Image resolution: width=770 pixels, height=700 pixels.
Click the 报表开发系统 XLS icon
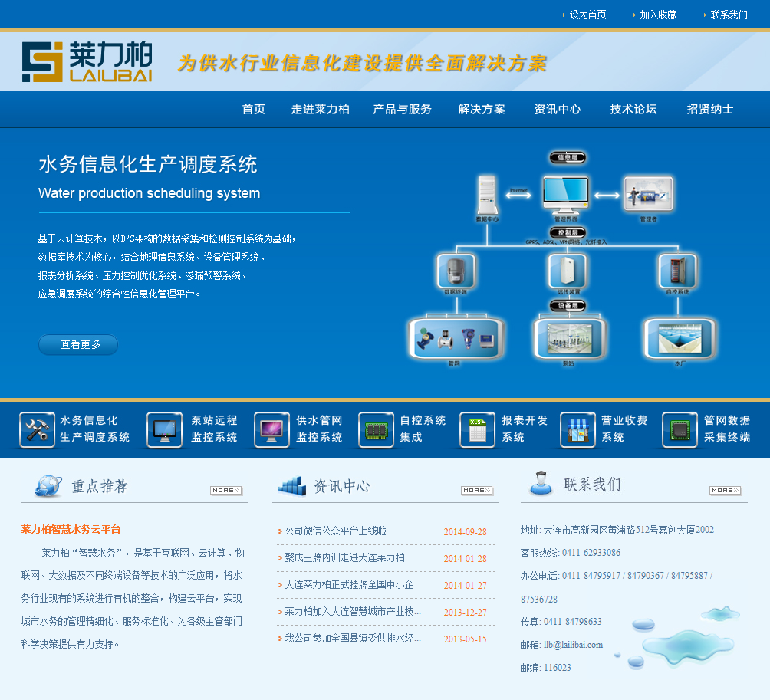477,429
